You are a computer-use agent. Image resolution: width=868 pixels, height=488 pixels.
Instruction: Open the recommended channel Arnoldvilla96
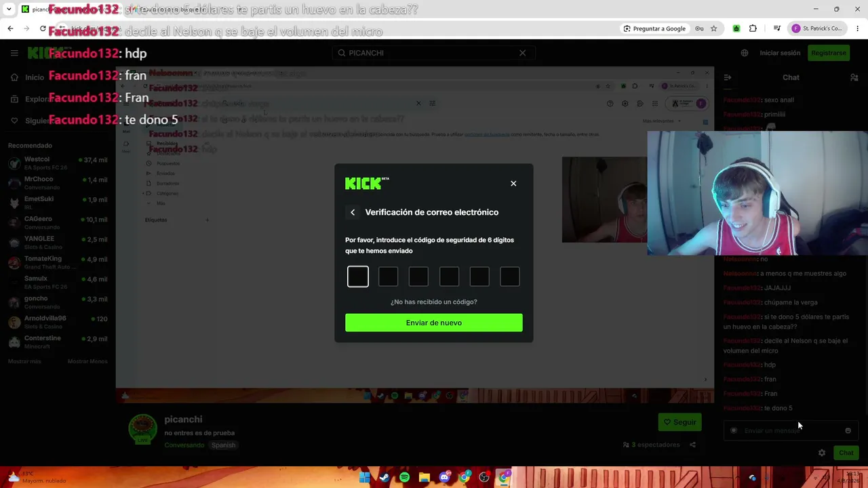58,321
